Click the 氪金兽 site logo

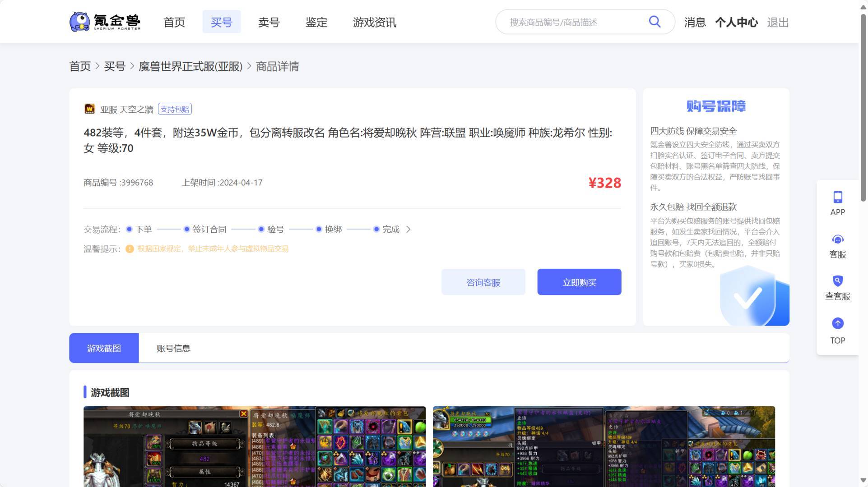105,22
